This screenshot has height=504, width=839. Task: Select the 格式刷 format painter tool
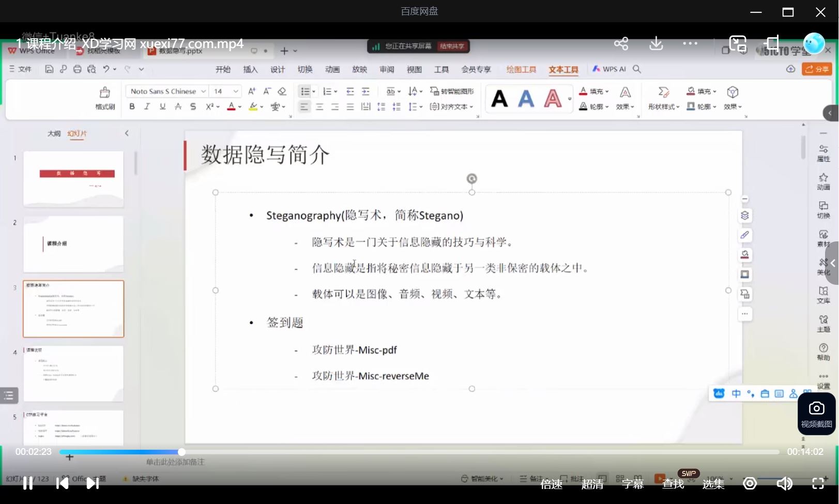point(104,98)
